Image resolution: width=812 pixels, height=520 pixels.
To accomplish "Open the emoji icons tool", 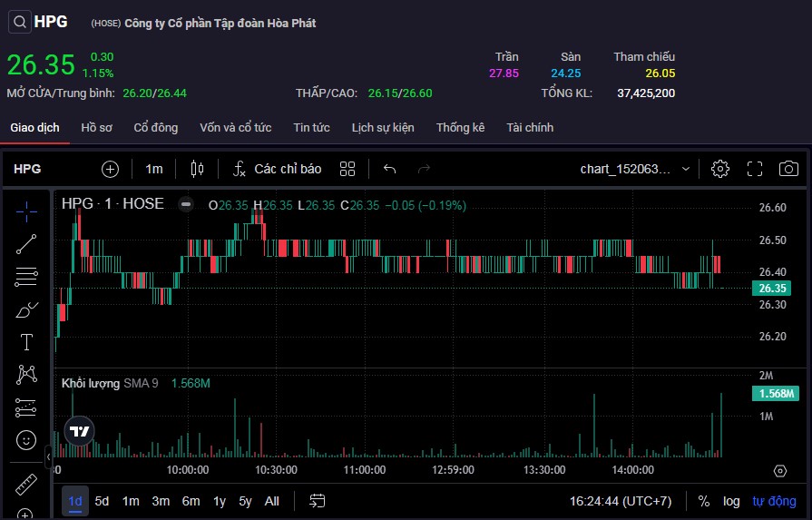I will click(x=26, y=440).
